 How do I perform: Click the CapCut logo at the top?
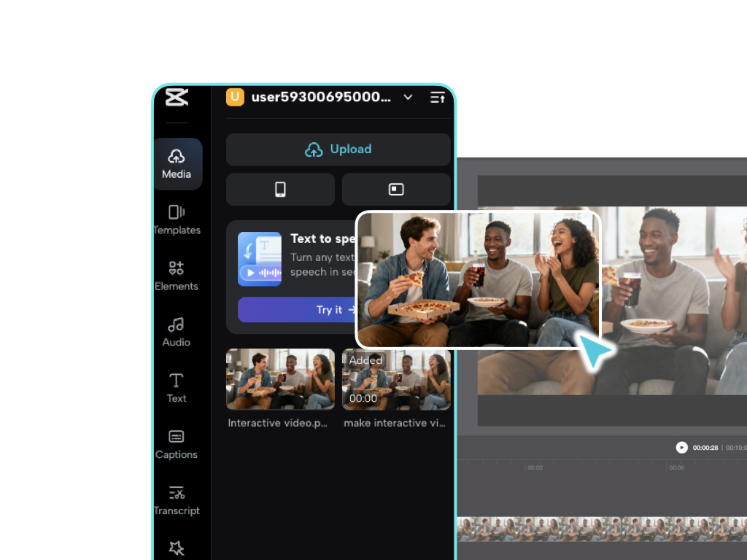click(176, 97)
